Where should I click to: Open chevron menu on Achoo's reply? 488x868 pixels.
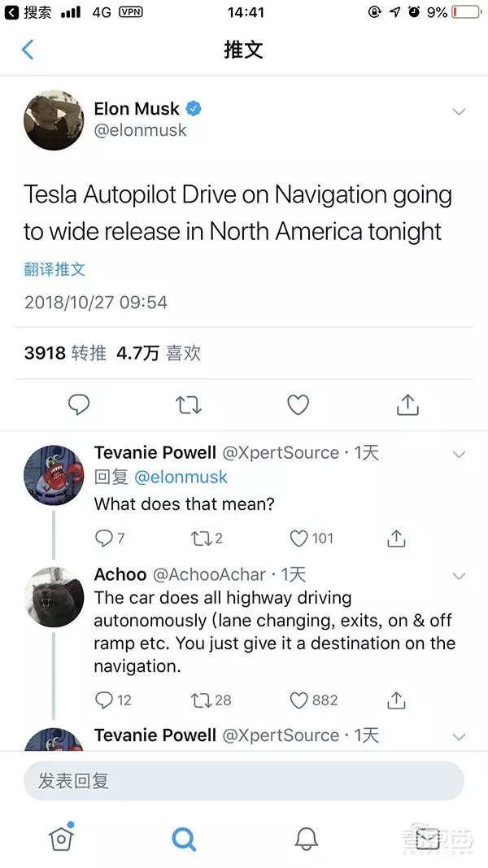[459, 576]
